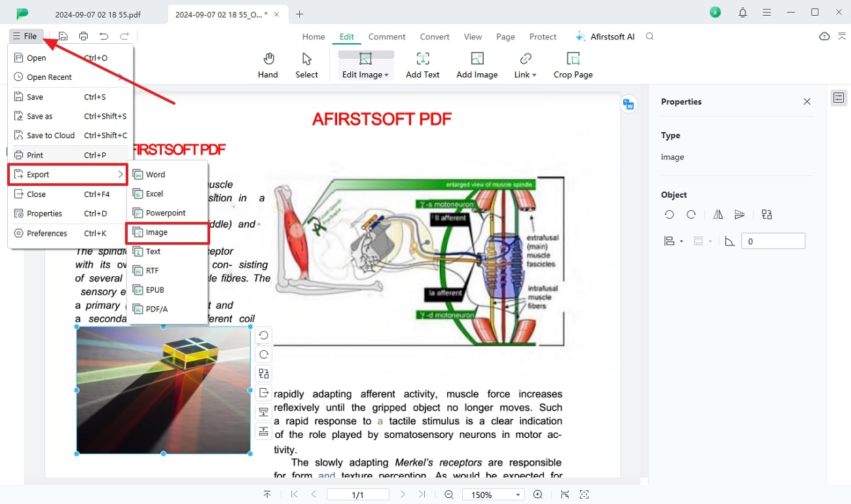851x504 pixels.
Task: Close the Properties panel
Action: [807, 101]
